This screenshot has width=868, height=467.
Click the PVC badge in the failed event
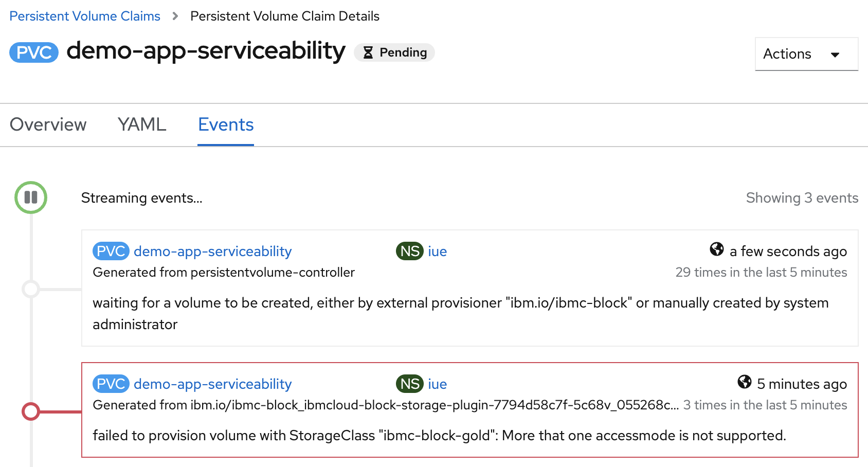(111, 384)
